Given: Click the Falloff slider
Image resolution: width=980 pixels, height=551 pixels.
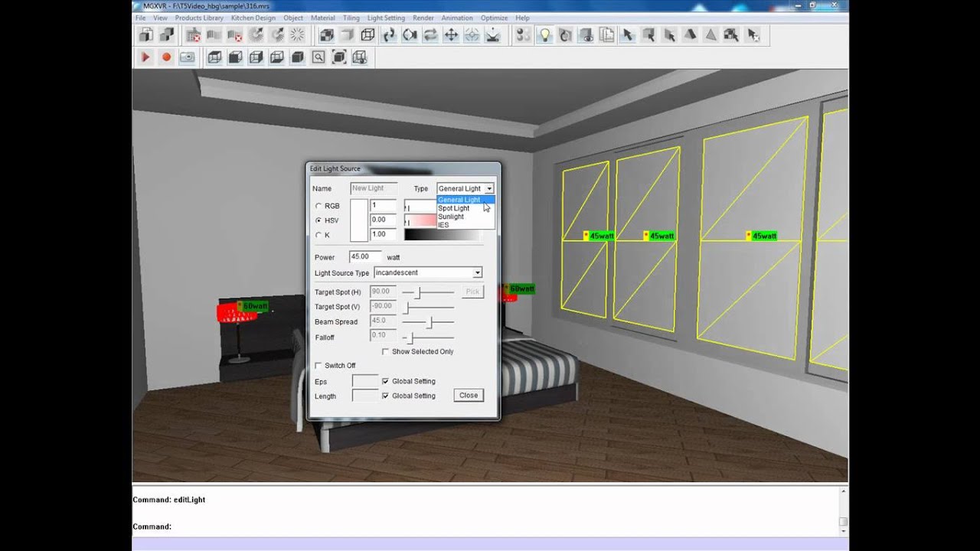Looking at the screenshot, I should coord(429,337).
